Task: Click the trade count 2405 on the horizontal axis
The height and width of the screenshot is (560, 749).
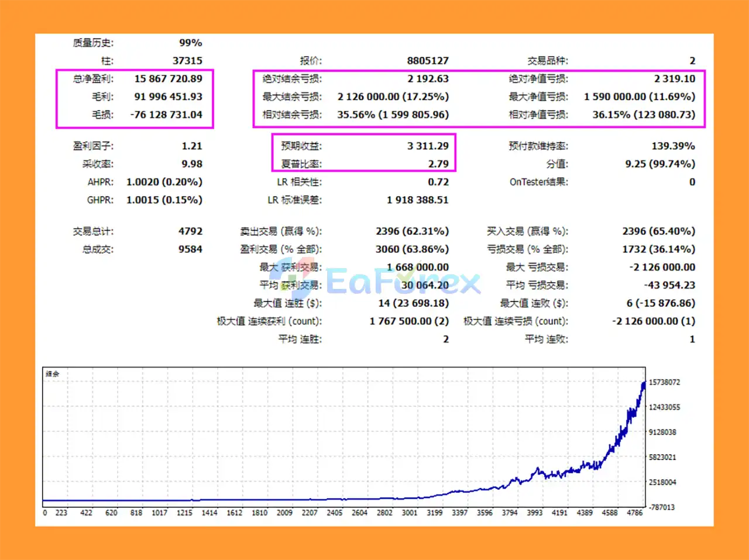Action: click(x=334, y=513)
